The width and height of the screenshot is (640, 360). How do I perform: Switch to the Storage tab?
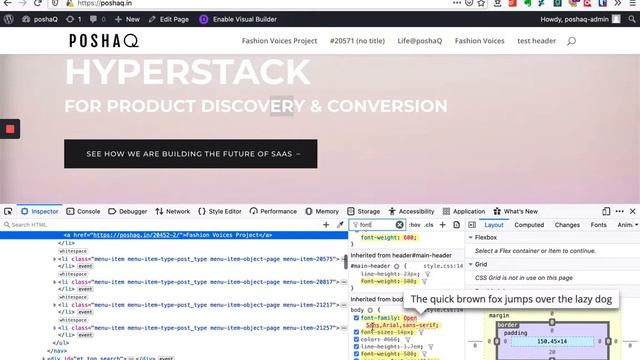pos(364,211)
